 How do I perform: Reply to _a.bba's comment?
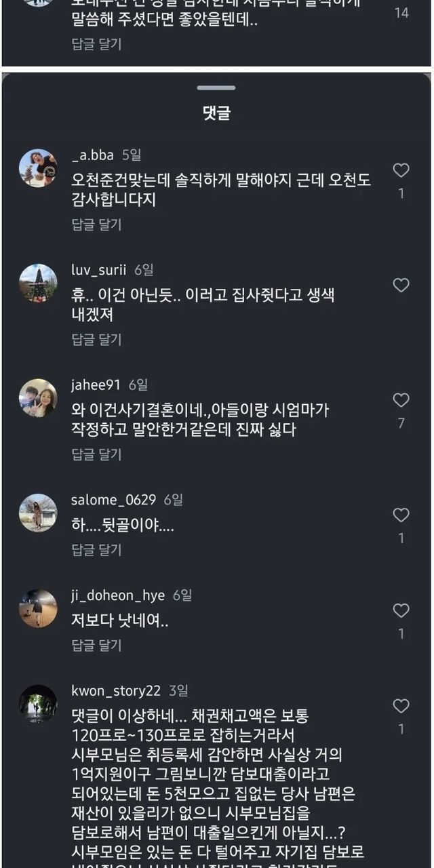[x=96, y=224]
